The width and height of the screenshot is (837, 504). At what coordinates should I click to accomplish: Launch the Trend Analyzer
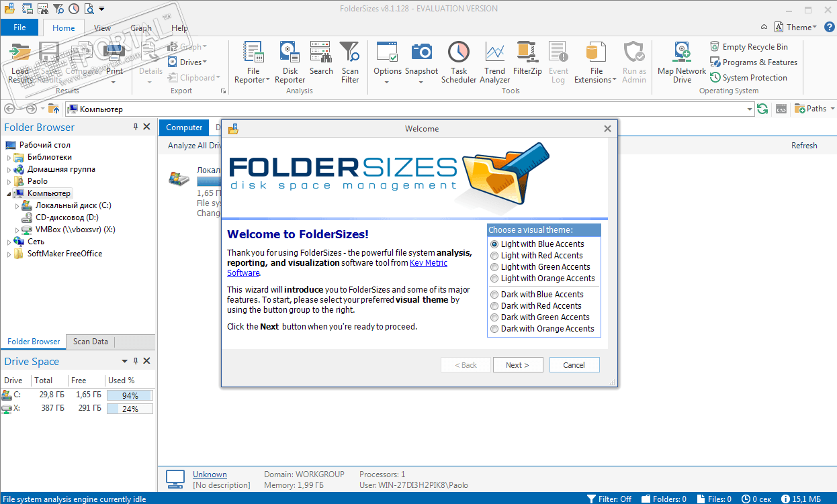(495, 62)
